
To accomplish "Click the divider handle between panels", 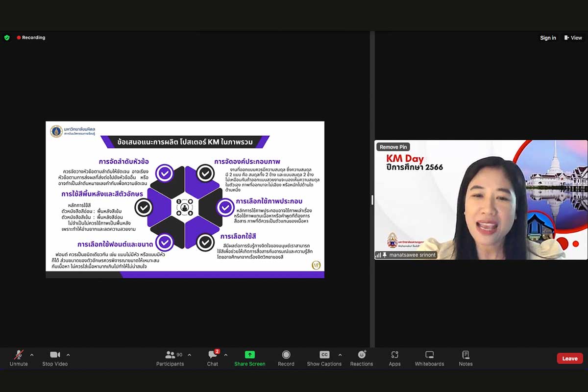I will [x=372, y=199].
